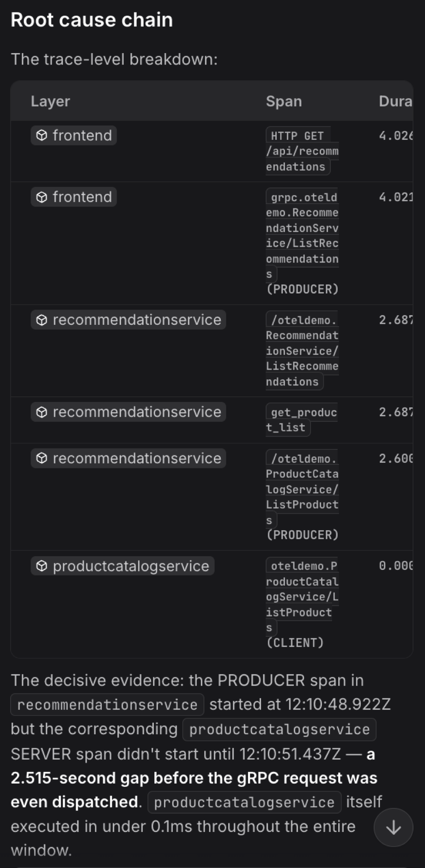Click the cube icon on the productcatalogservice layer chip
Image resolution: width=425 pixels, height=868 pixels.
pos(42,566)
